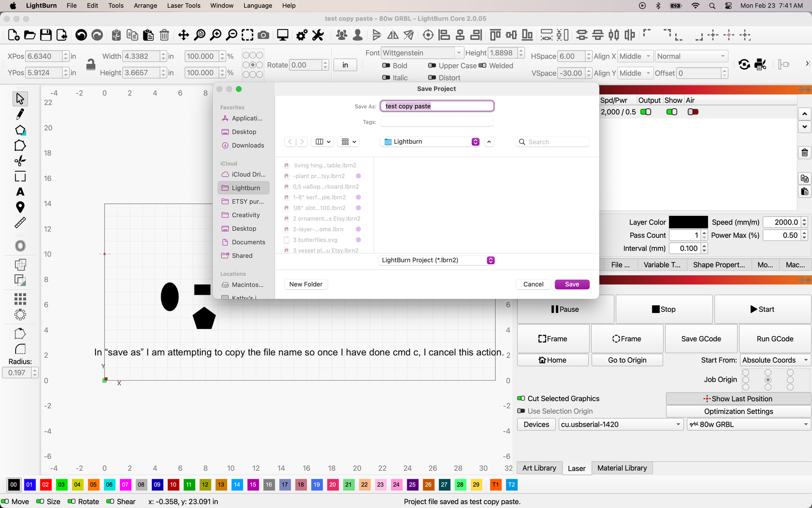The image size is (812, 508).
Task: Select the Draw Lines pencil tool
Action: 20,114
